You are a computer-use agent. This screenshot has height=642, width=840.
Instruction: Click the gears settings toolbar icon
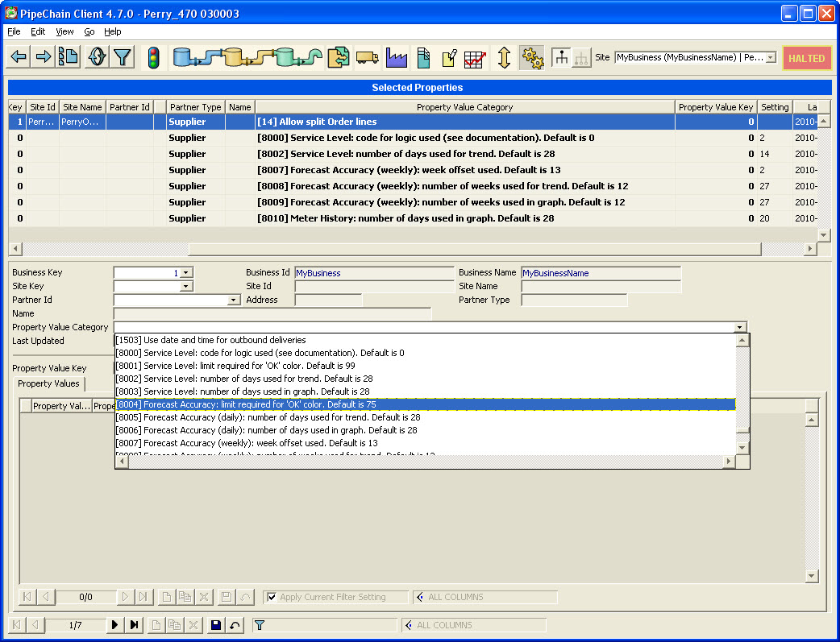pyautogui.click(x=530, y=57)
